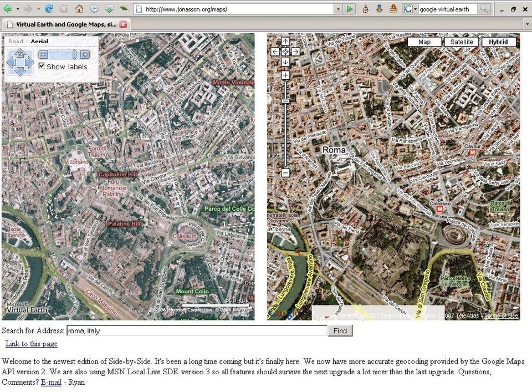The image size is (532, 392).
Task: Zoom out with Google map minus button
Action: [285, 173]
